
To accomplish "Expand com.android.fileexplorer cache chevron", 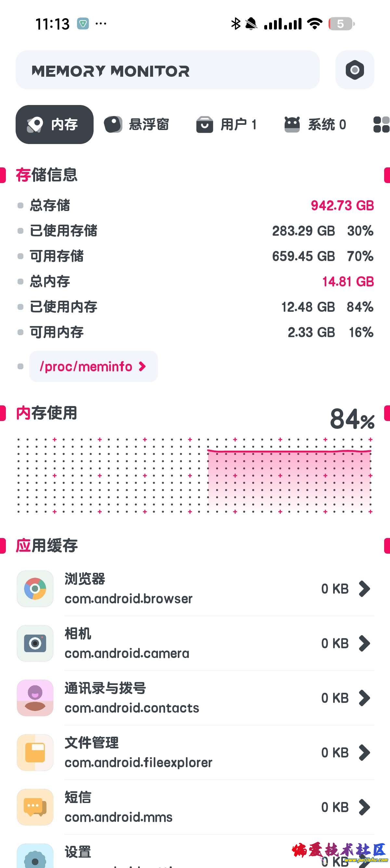I will tap(364, 753).
